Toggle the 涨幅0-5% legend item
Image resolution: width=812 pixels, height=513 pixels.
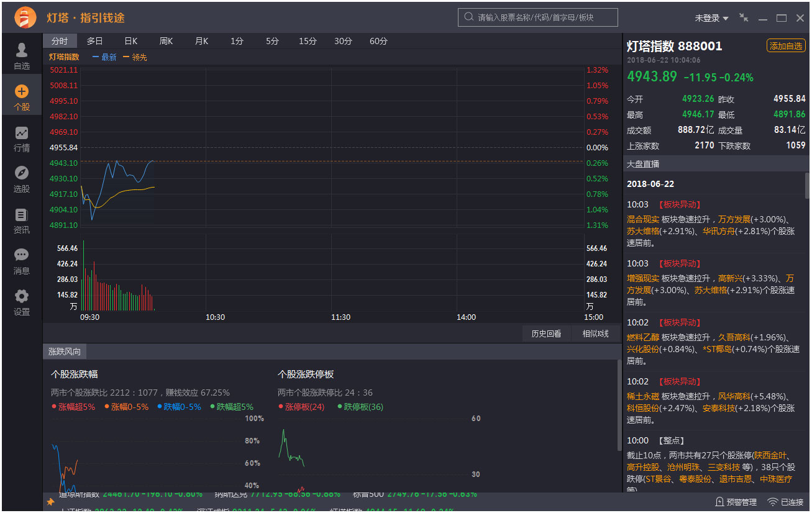[x=127, y=407]
